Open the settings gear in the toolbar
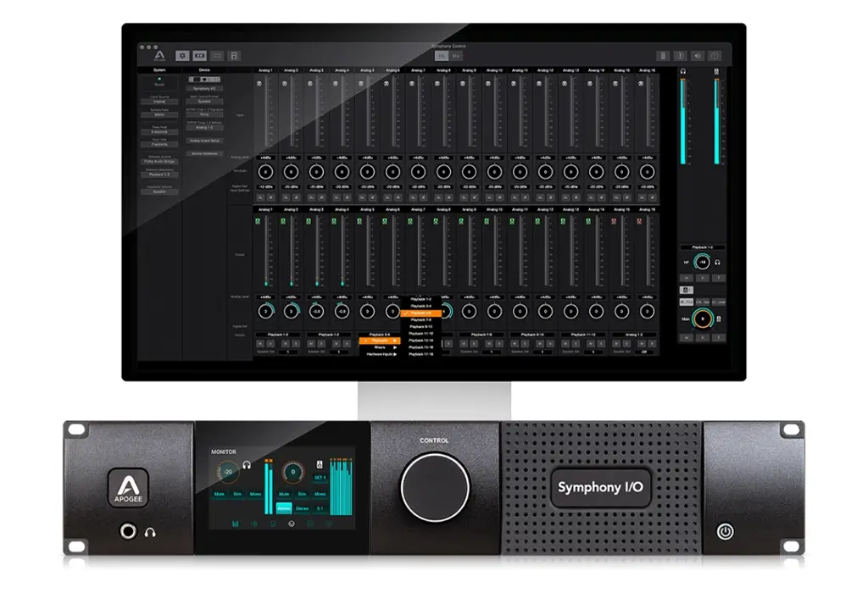Screen dimensions: 868x593 [182, 55]
